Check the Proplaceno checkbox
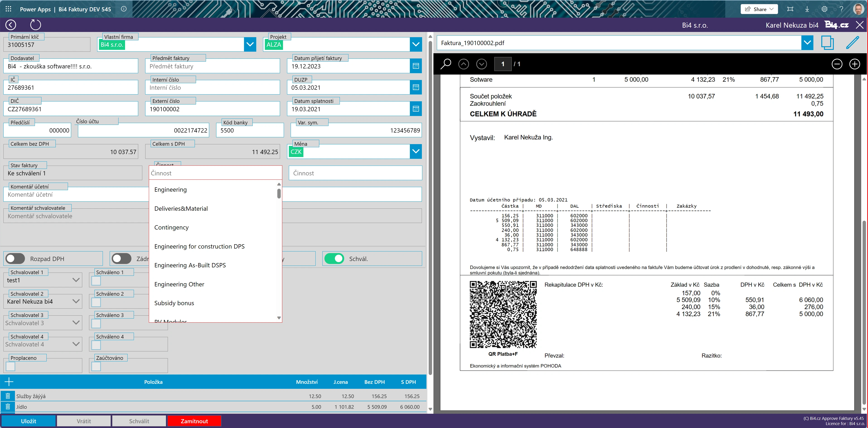Screen dimensions: 868x428 coord(11,366)
